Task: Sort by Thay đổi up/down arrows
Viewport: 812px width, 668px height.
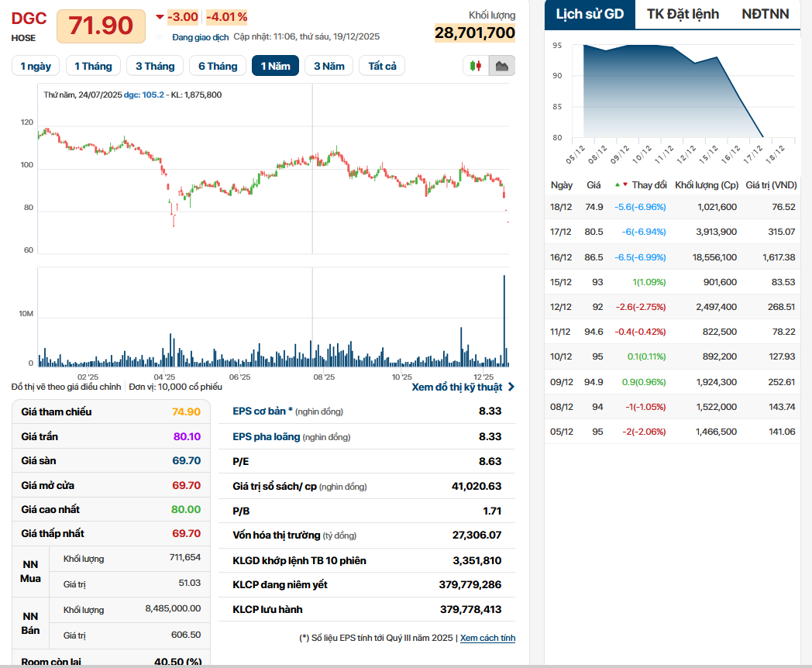Action: coord(621,185)
